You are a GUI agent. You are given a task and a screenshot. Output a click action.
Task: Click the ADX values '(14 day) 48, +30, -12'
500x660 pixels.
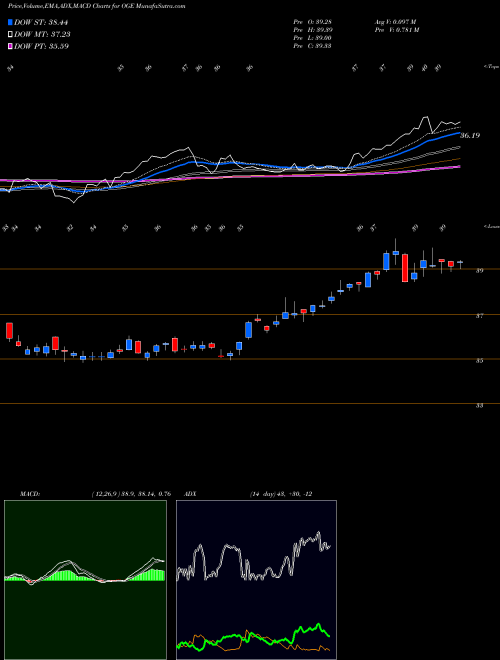pos(281,494)
